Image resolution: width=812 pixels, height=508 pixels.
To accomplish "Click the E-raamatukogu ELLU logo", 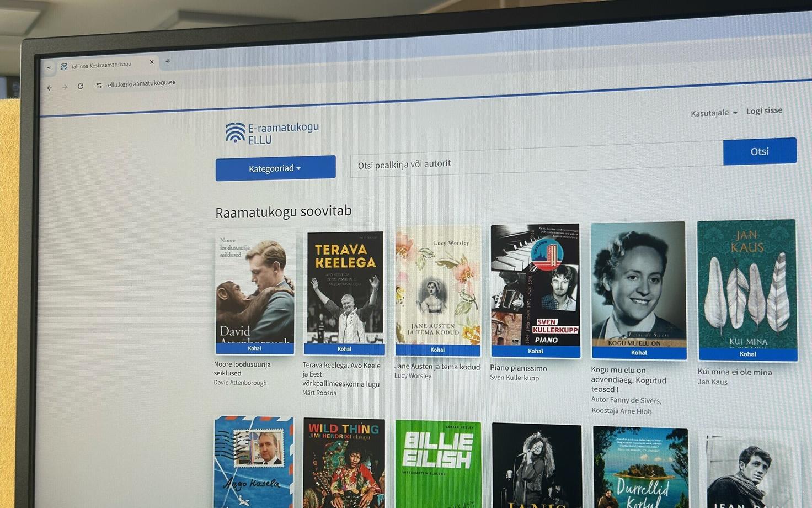I will pos(273,133).
